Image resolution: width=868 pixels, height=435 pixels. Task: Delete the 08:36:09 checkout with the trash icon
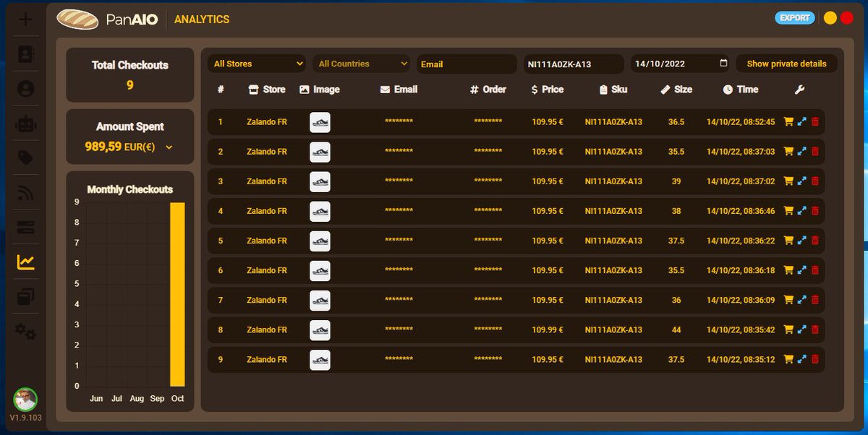pos(814,300)
